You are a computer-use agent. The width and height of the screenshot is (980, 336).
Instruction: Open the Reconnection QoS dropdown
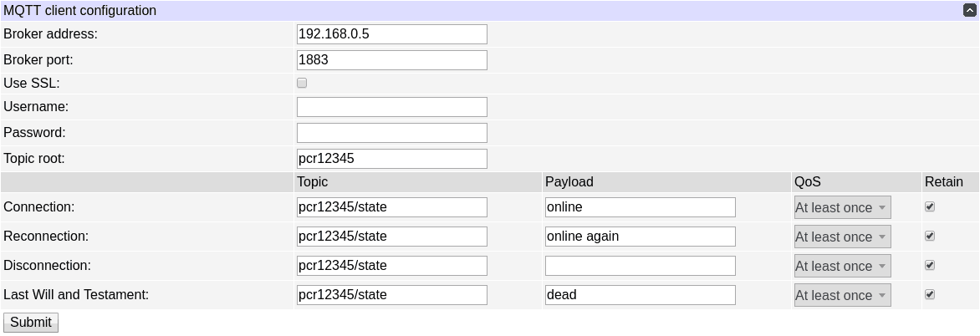pyautogui.click(x=842, y=237)
